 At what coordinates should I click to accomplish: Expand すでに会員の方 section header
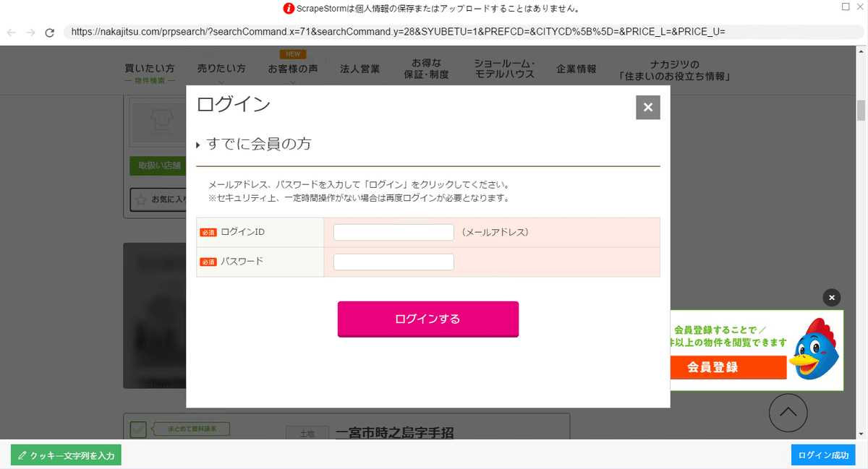click(254, 144)
